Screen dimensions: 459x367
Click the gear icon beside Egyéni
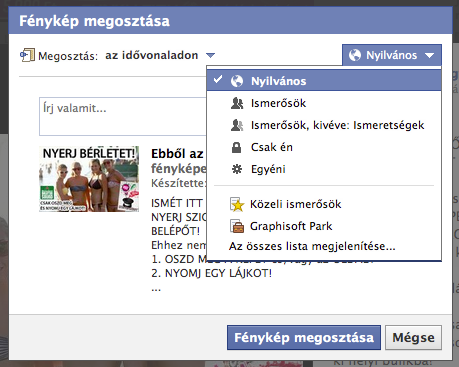[x=237, y=169]
